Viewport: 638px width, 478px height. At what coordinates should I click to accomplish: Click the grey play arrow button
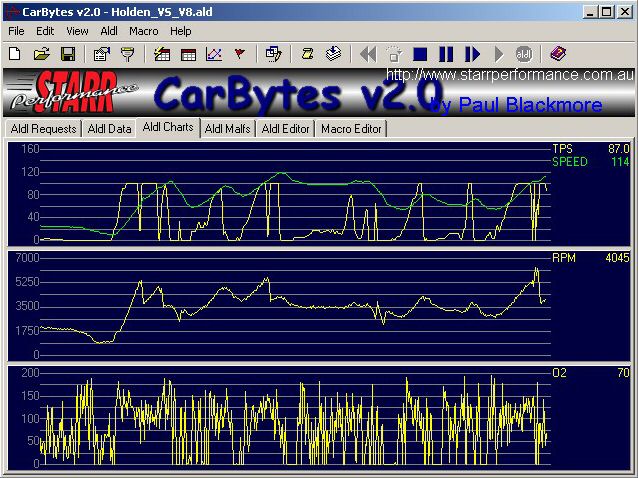498,54
